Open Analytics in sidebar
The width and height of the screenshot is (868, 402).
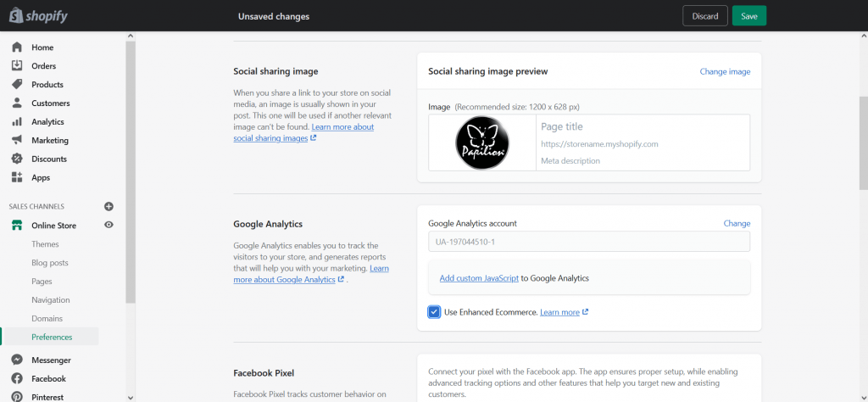click(47, 122)
